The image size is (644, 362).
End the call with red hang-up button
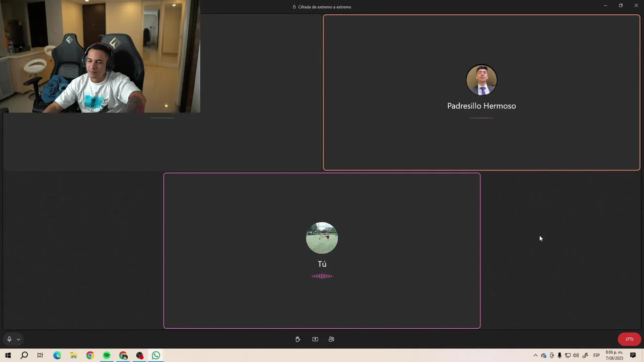click(x=629, y=339)
